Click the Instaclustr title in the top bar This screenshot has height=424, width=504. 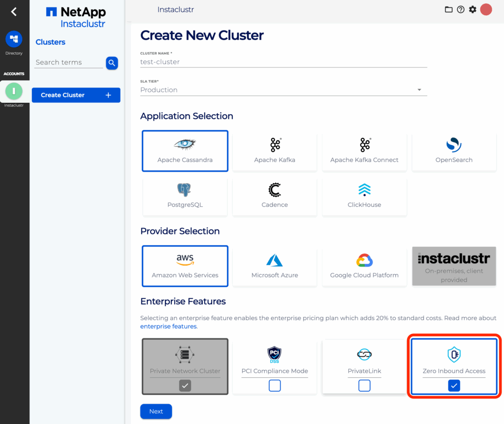click(175, 9)
